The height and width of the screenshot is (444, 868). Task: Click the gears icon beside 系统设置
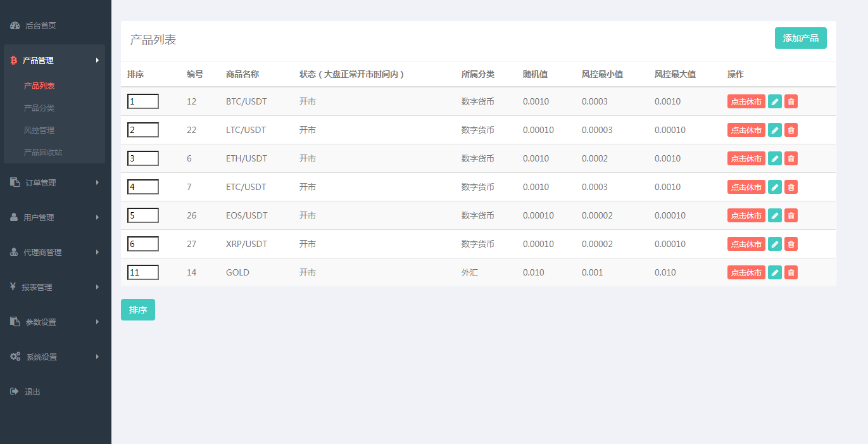[x=15, y=357]
